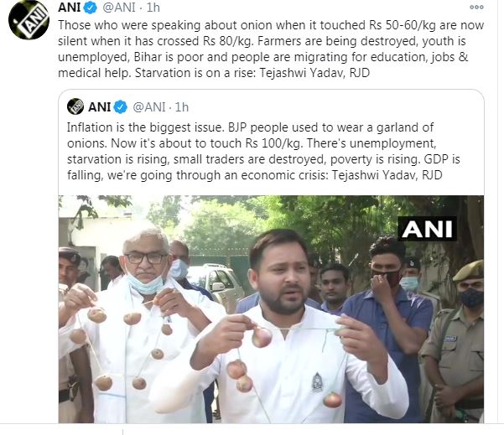Enlarge the quoted tweet's attached photo
Viewport: 504px width, 435px height.
[271, 309]
